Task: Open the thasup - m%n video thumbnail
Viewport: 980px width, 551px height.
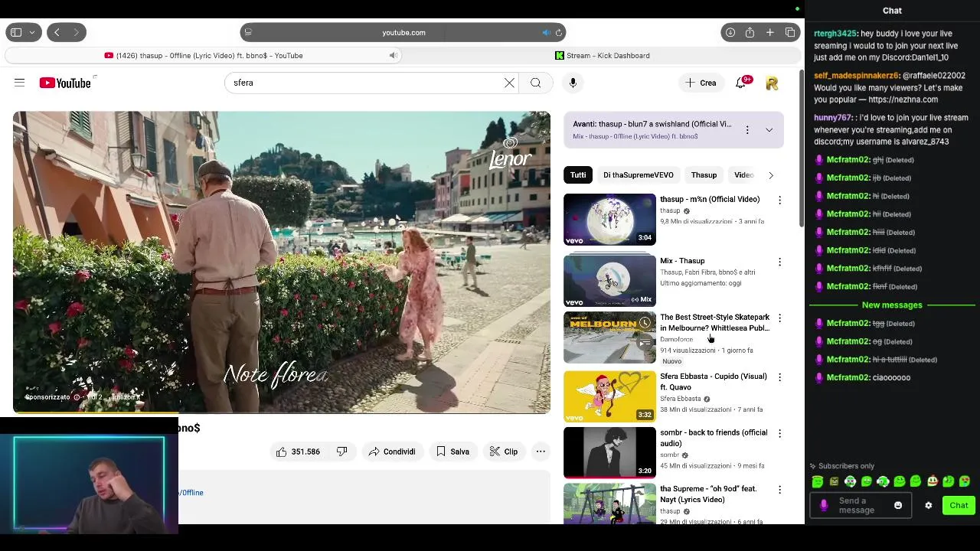Action: [609, 219]
